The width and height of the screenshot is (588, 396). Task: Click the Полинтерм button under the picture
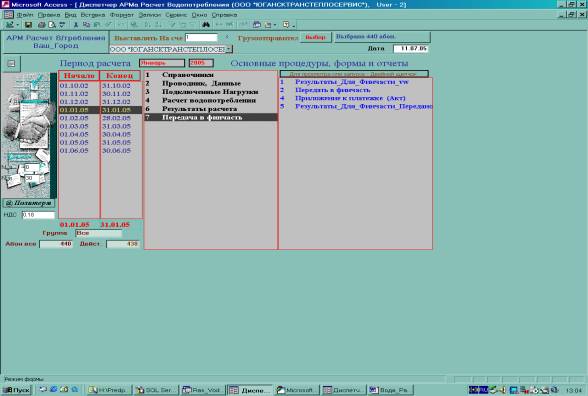point(29,203)
